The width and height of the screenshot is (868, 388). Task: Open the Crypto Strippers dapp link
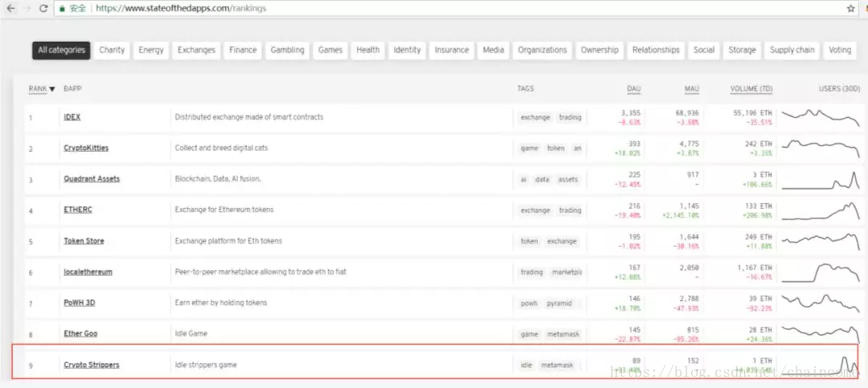[x=92, y=365]
